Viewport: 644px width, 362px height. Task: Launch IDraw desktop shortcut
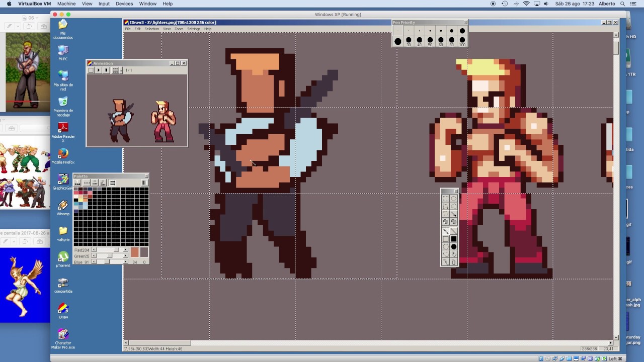(x=63, y=311)
